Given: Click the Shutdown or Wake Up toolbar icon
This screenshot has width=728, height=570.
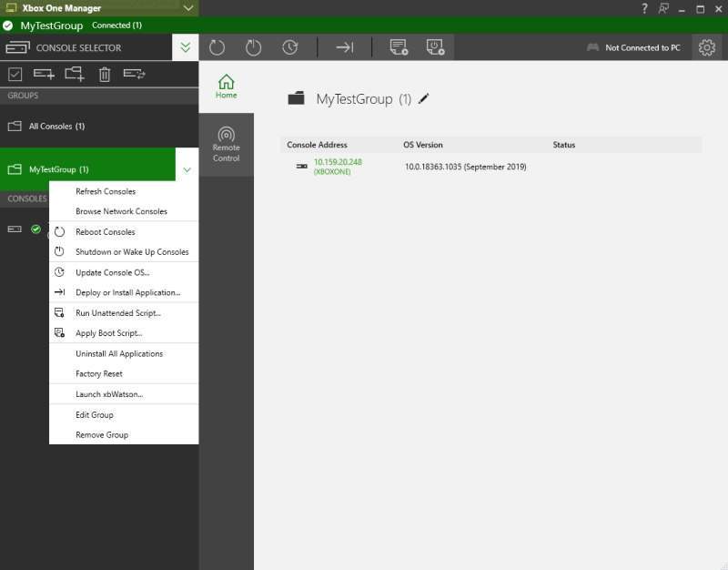Looking at the screenshot, I should pyautogui.click(x=254, y=47).
